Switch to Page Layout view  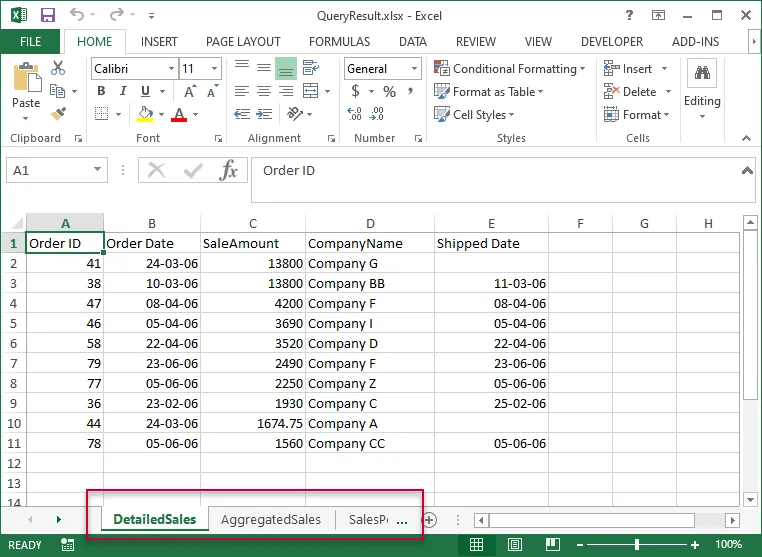pos(515,545)
